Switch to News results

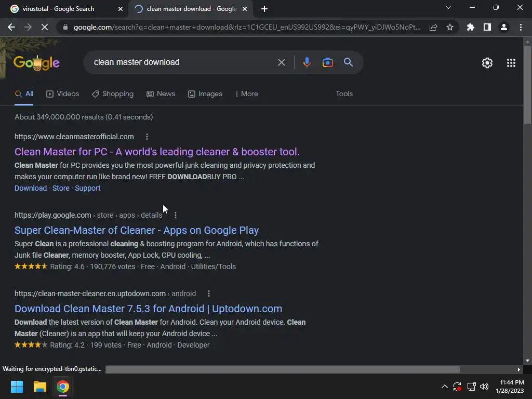161,94
